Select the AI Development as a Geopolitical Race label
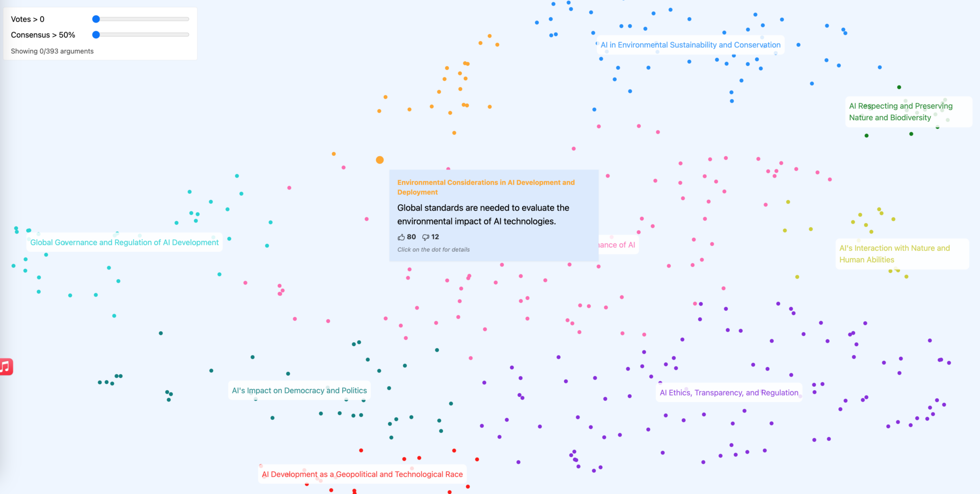Viewport: 980px width, 494px height. [x=362, y=474]
